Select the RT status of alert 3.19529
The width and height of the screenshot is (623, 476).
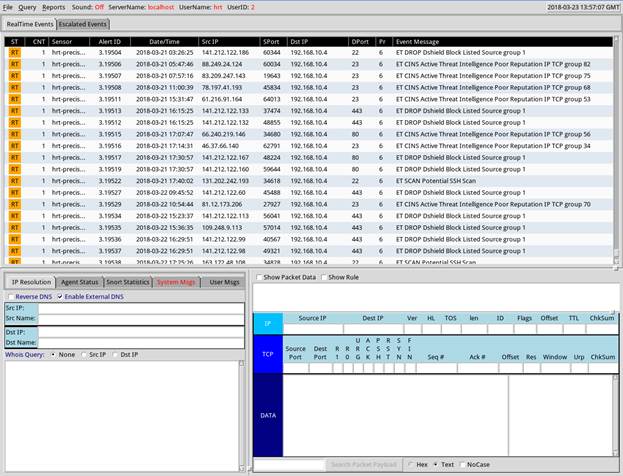(14, 203)
